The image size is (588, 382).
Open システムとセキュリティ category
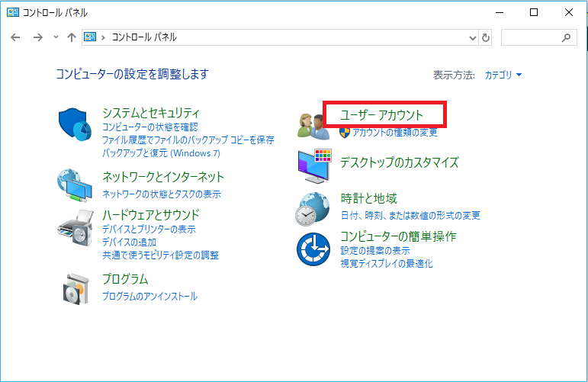[151, 113]
